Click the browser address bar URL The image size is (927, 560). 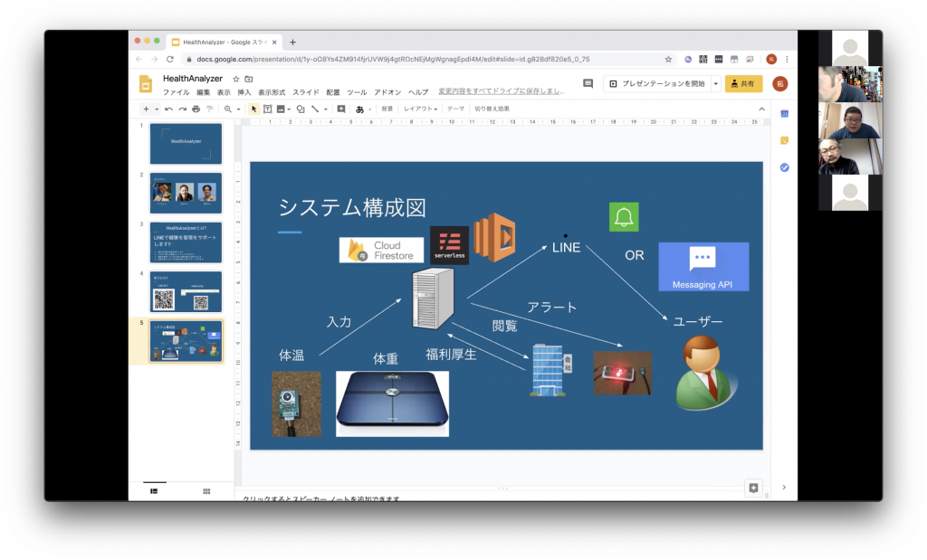tap(393, 59)
